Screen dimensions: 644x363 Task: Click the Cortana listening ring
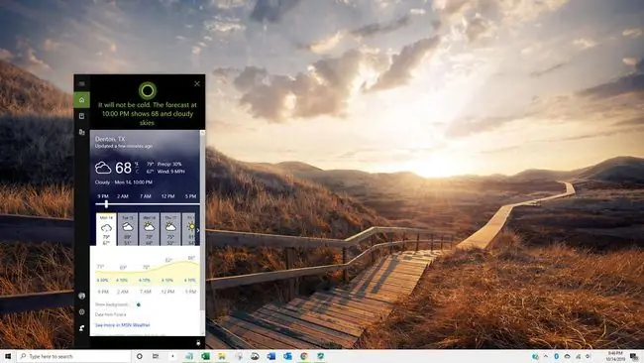[147, 90]
